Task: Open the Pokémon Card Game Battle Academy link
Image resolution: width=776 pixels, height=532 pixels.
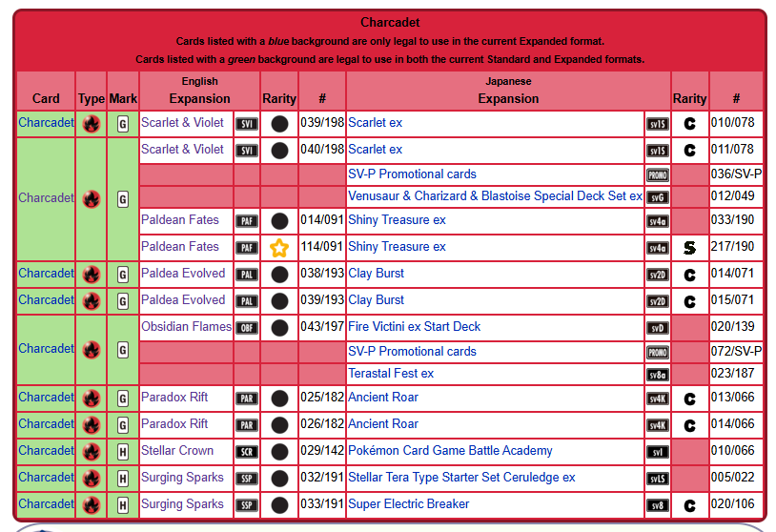Action: coord(450,450)
